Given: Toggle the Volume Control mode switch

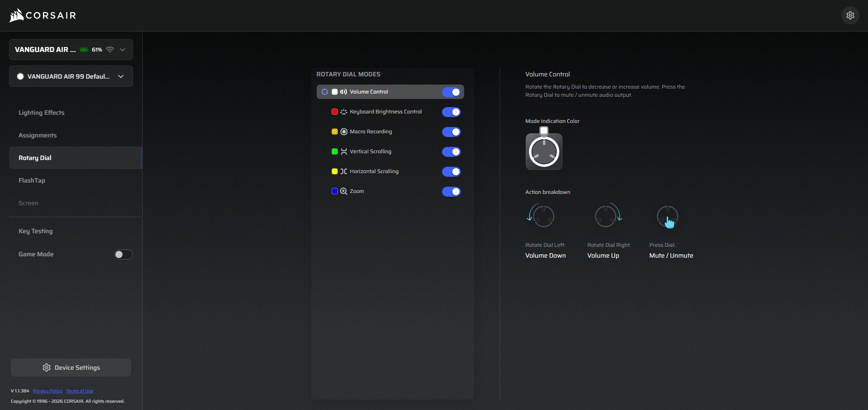Looking at the screenshot, I should [451, 92].
